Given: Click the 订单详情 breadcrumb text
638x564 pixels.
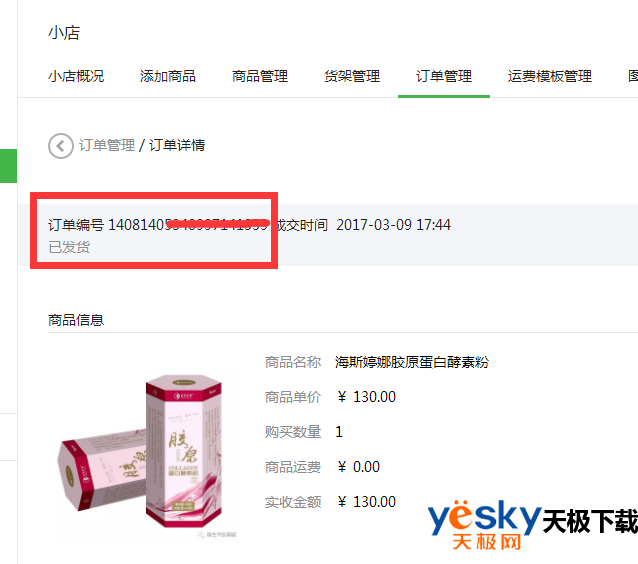Looking at the screenshot, I should click(x=177, y=145).
